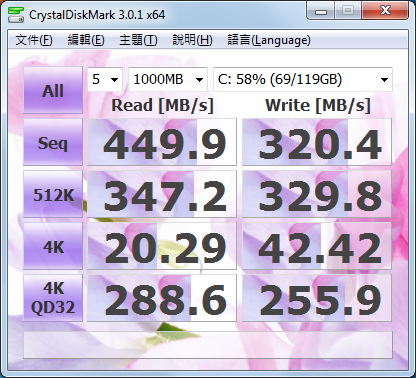Open the 1000MB test size dropdown
This screenshot has width=416, height=378.
pyautogui.click(x=168, y=79)
